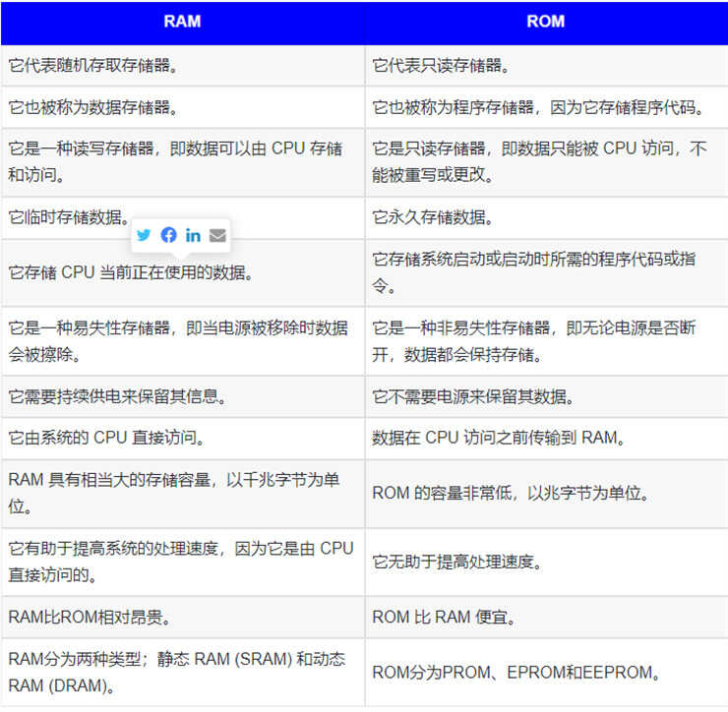Select cell "它代表只读存储器。"
Image resolution: width=728 pixels, height=712 pixels.
pos(546,66)
